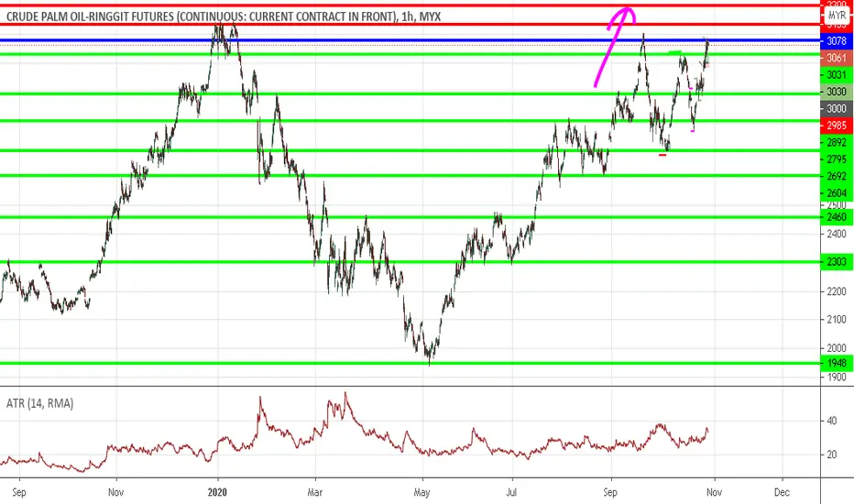Select the green horizontal line at 2303
The width and height of the screenshot is (854, 504).
tap(410, 262)
